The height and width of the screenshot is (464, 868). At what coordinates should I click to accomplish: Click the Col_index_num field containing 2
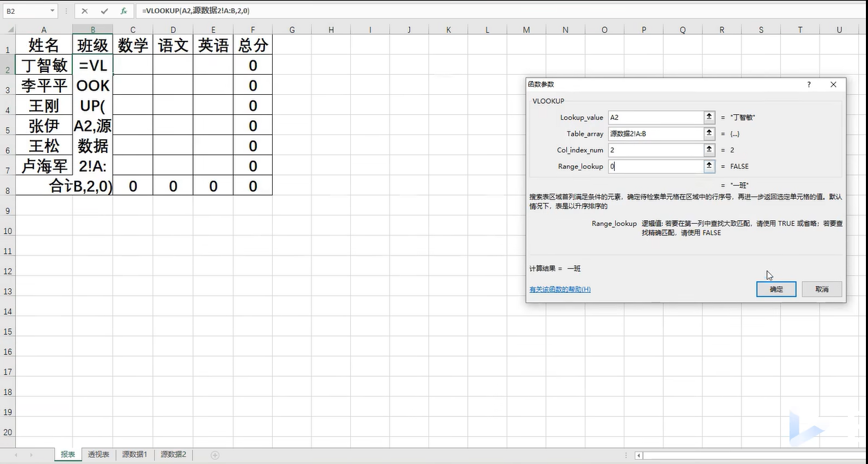[656, 150]
